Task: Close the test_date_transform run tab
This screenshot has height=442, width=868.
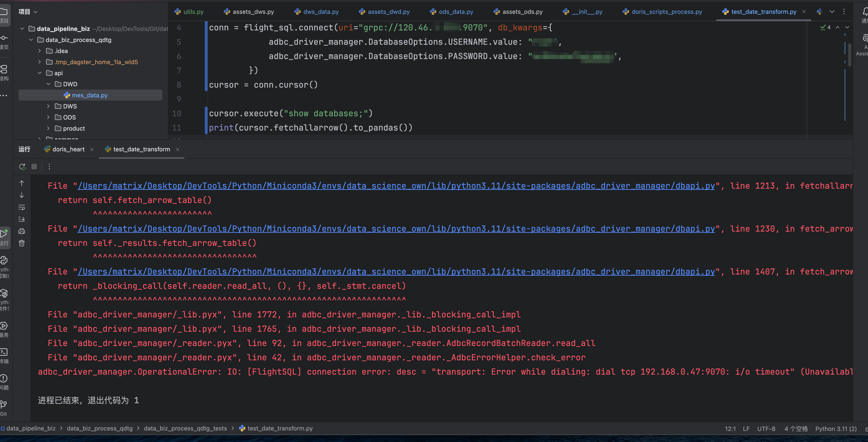Action: [x=178, y=149]
